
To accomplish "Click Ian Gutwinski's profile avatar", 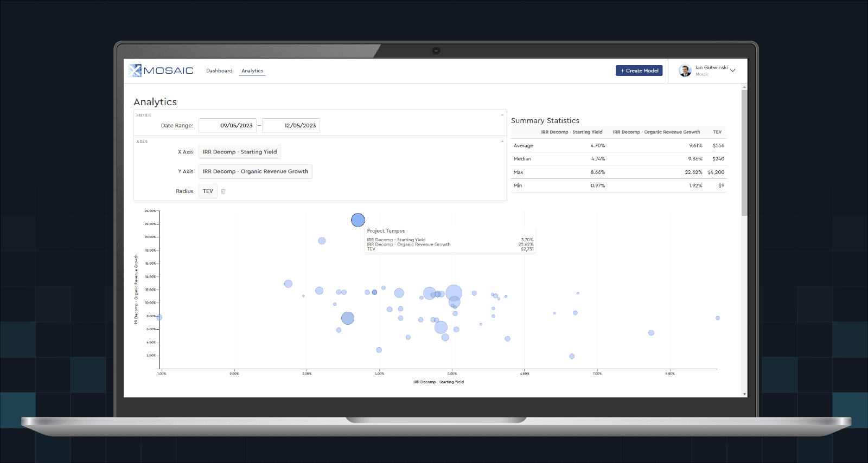I will [685, 71].
